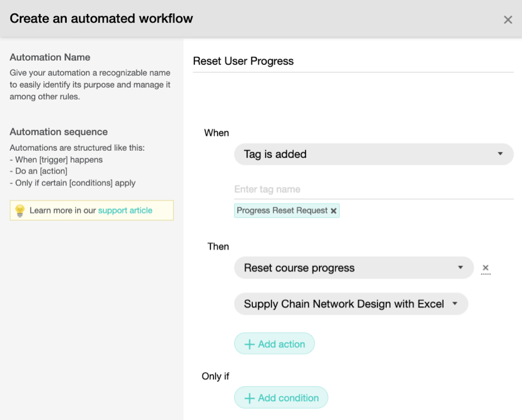Delete the Reset course progress action

(x=485, y=268)
